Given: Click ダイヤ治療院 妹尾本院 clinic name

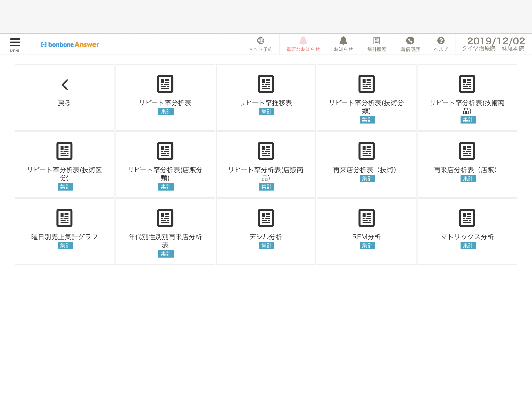Looking at the screenshot, I should pos(493,49).
